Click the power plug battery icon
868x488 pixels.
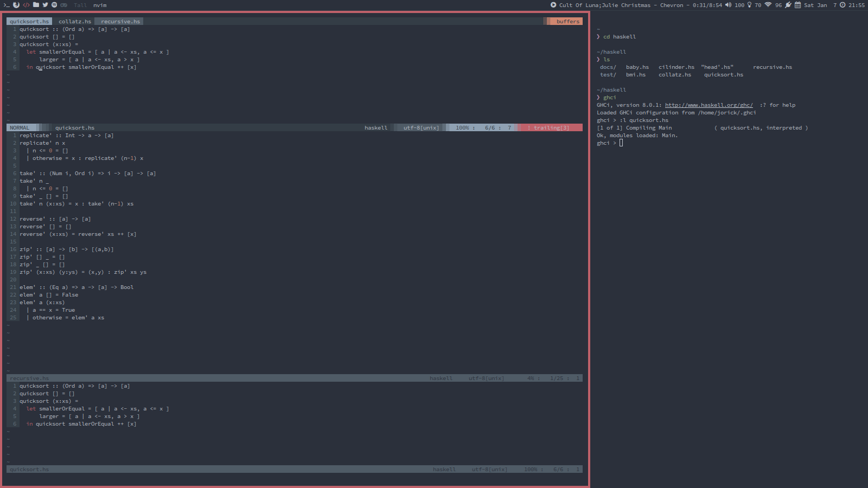[788, 5]
